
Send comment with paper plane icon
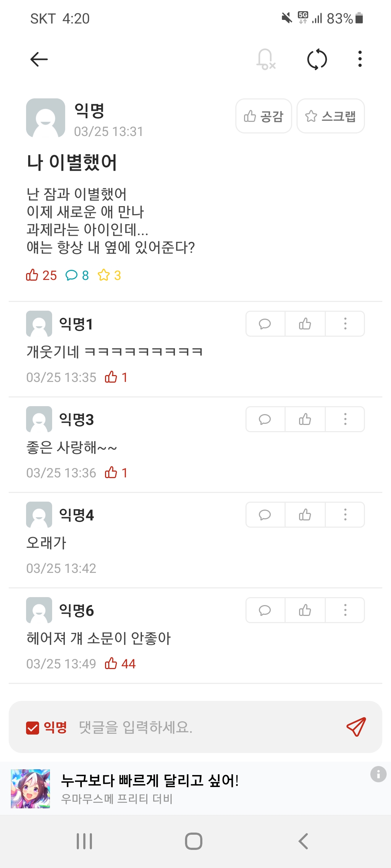[x=356, y=727]
